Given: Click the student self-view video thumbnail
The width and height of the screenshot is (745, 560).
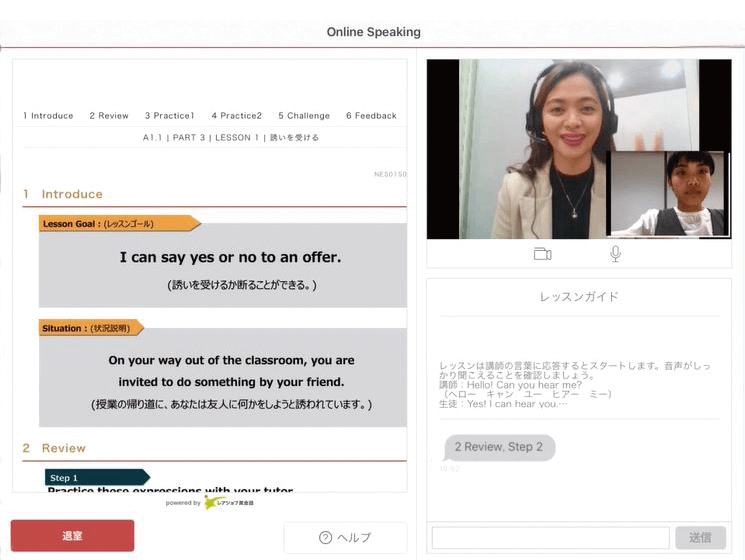Looking at the screenshot, I should click(668, 194).
